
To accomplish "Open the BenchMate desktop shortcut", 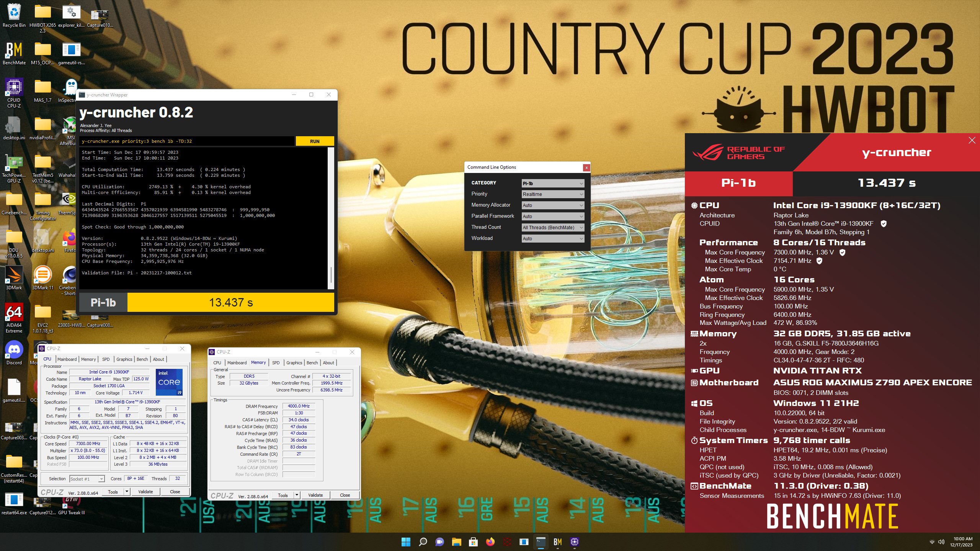I will [x=14, y=54].
